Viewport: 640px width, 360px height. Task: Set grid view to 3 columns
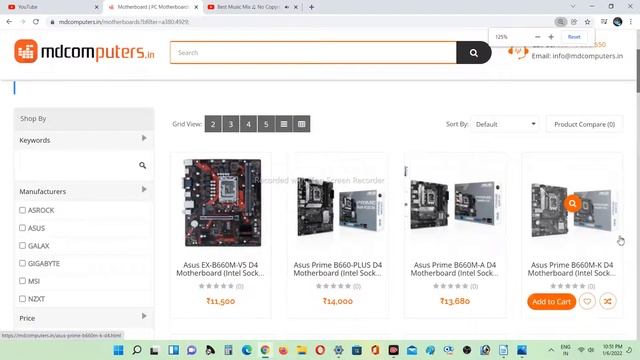[231, 124]
